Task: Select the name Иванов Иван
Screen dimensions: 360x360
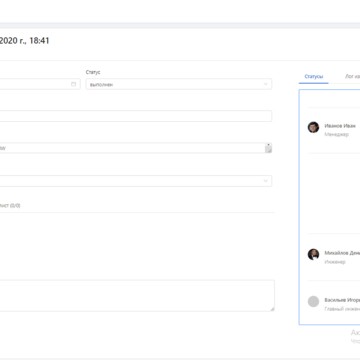Action: point(340,126)
